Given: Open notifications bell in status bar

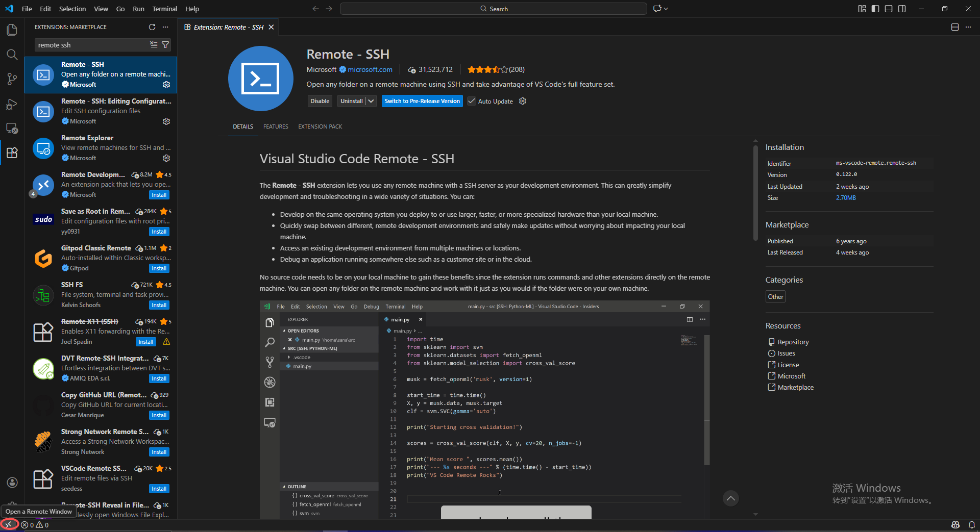Looking at the screenshot, I should [972, 525].
